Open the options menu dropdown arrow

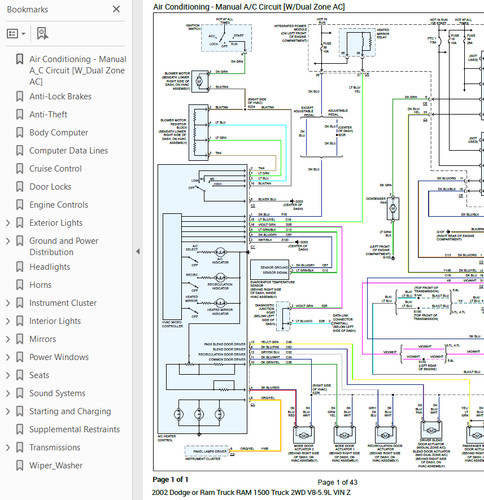(x=23, y=34)
